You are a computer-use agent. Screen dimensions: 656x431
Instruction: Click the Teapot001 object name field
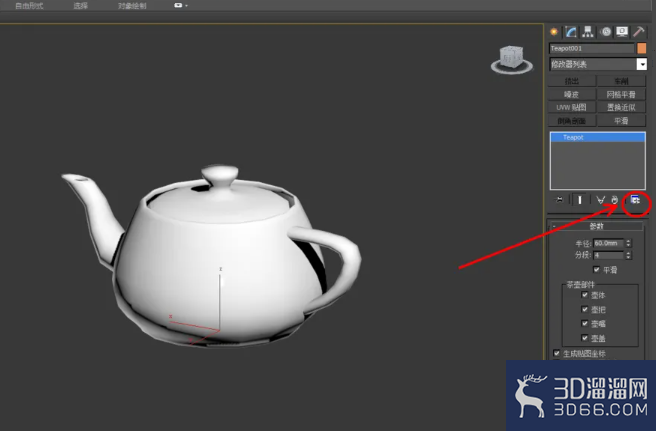(592, 49)
